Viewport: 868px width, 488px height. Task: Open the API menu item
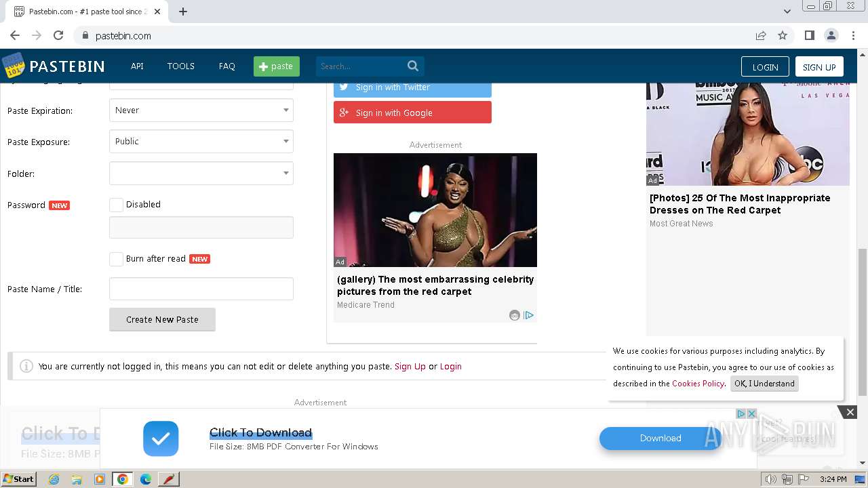click(x=137, y=66)
